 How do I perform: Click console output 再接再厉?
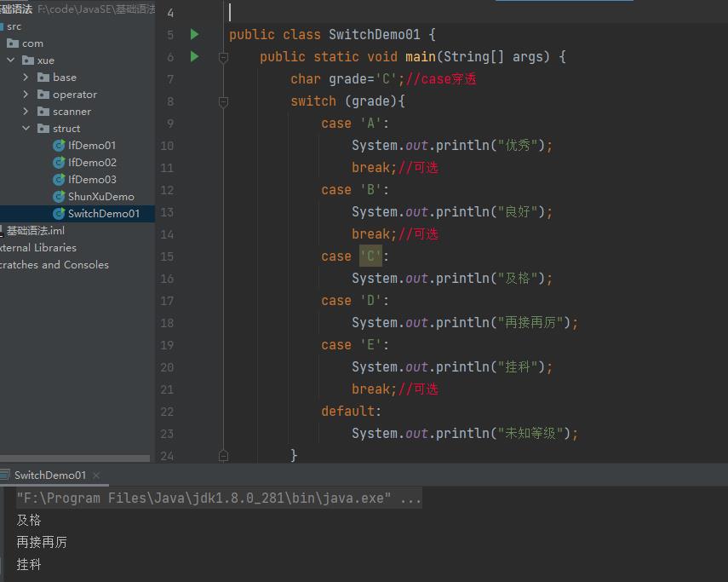pyautogui.click(x=42, y=542)
